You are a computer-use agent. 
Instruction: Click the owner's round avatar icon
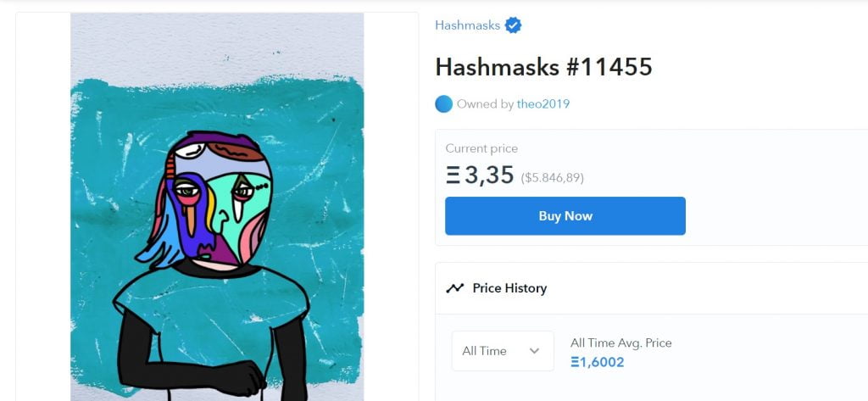(x=443, y=104)
